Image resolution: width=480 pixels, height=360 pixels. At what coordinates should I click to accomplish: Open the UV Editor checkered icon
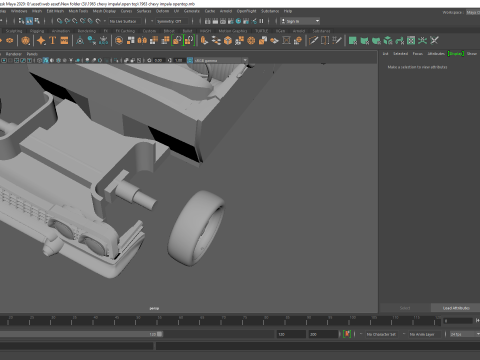pyautogui.click(x=411, y=41)
